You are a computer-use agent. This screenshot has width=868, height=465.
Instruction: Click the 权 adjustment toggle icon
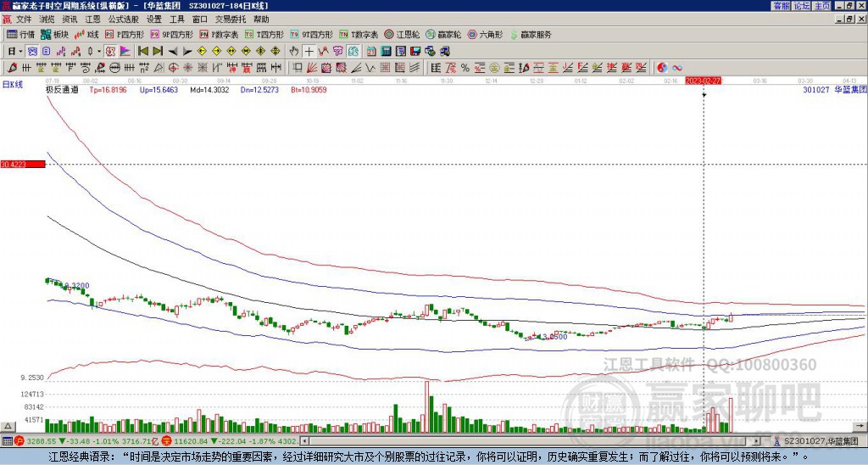pyautogui.click(x=110, y=52)
